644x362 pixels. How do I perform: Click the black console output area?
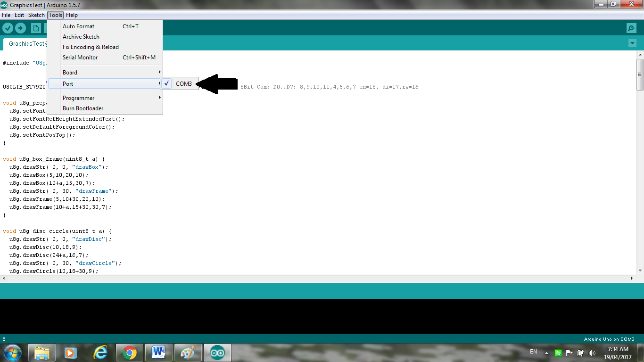point(322,316)
